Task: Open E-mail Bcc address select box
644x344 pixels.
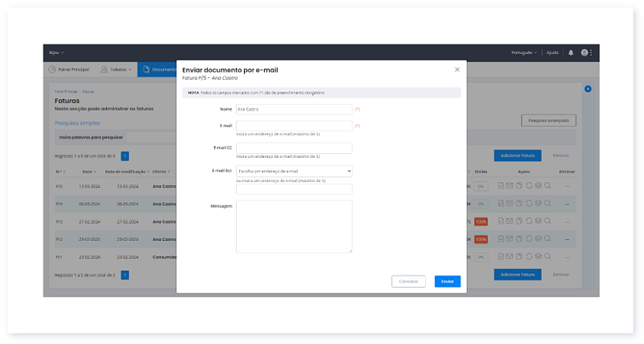Action: (x=294, y=171)
